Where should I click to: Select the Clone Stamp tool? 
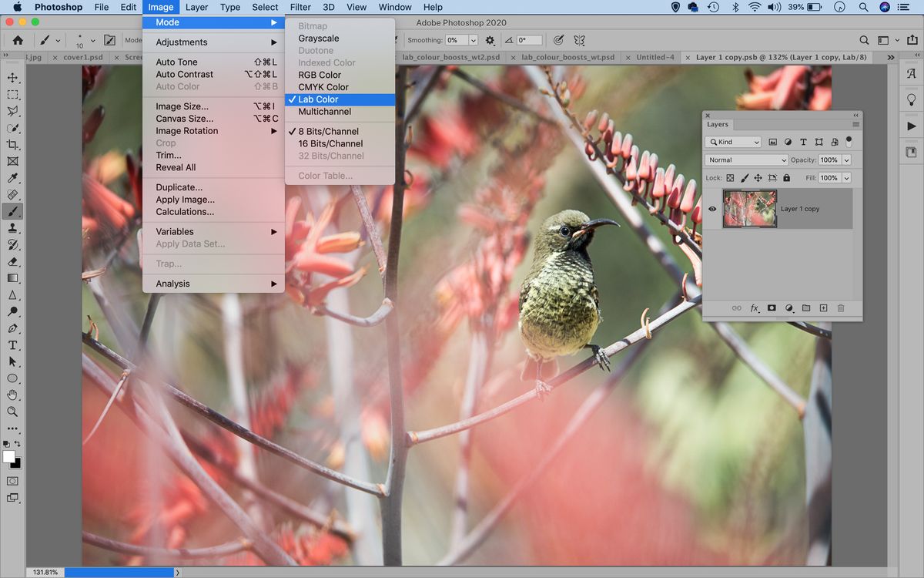pyautogui.click(x=12, y=228)
